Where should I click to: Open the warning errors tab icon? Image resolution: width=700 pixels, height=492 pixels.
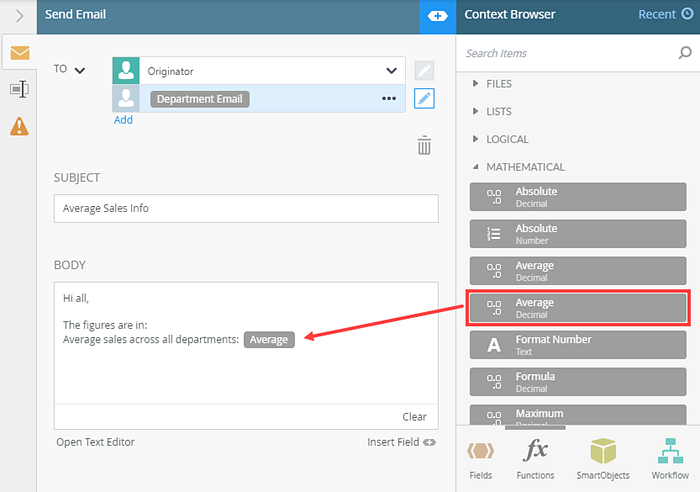19,126
